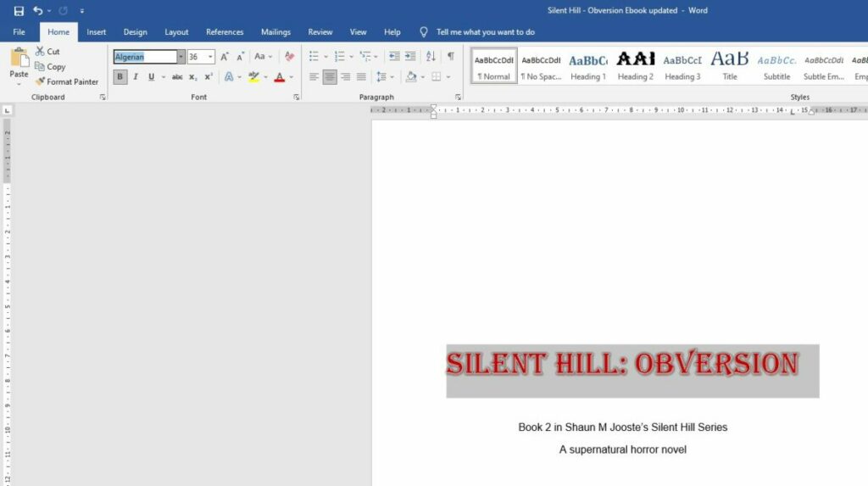Open the View tab
This screenshot has width=868, height=486.
pos(359,32)
